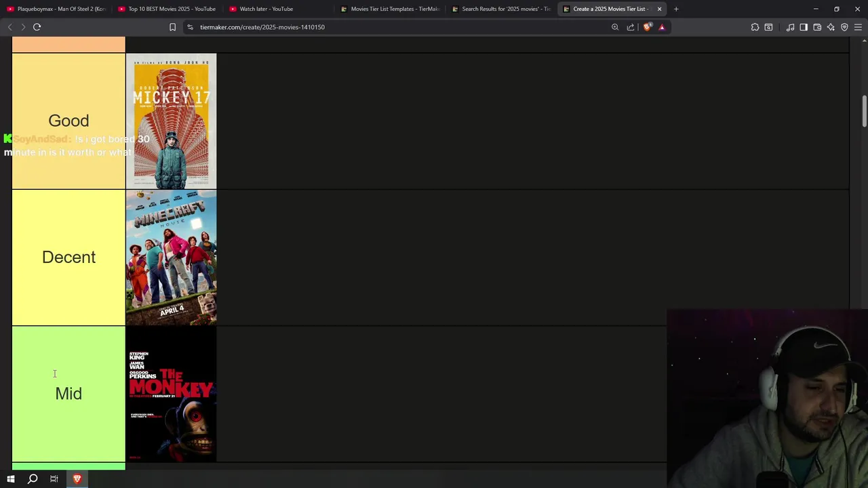
Task: Edit the Good tier label
Action: [x=68, y=121]
